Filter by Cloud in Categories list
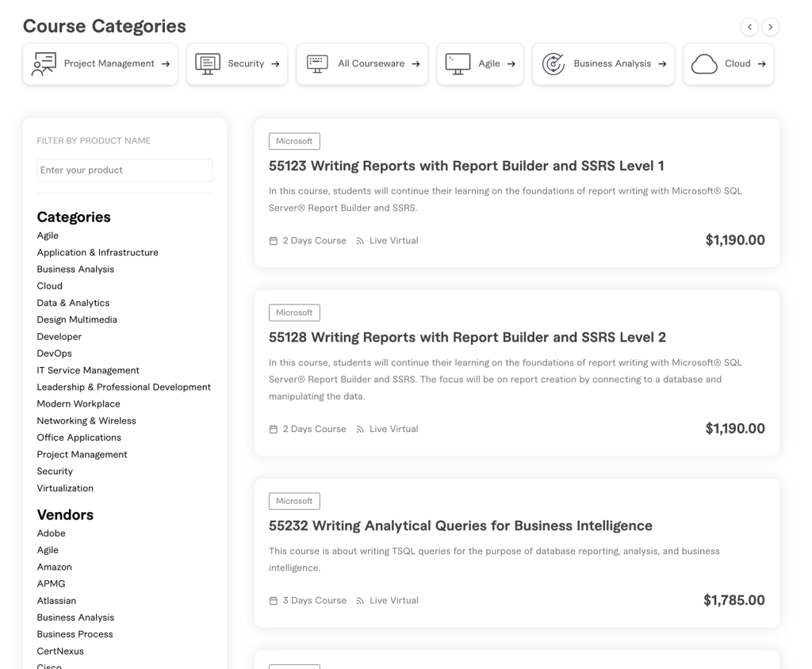This screenshot has height=669, width=812. pos(49,286)
